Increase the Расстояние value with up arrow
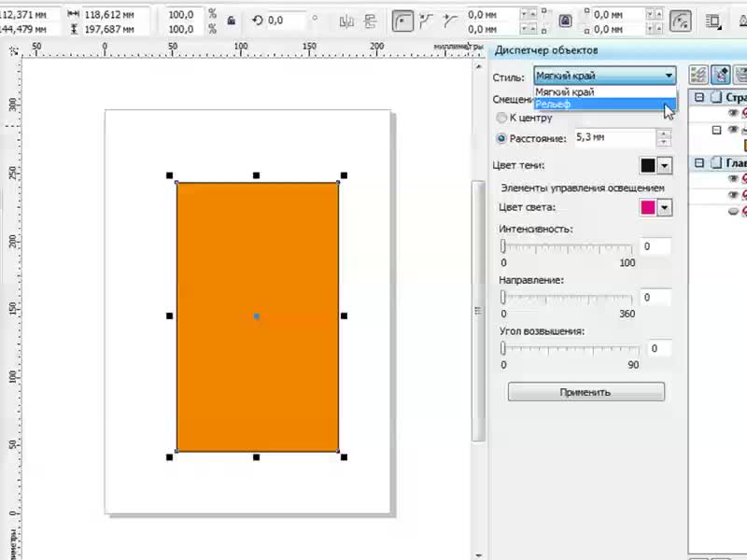Viewport: 747px width, 560px height. point(663,133)
